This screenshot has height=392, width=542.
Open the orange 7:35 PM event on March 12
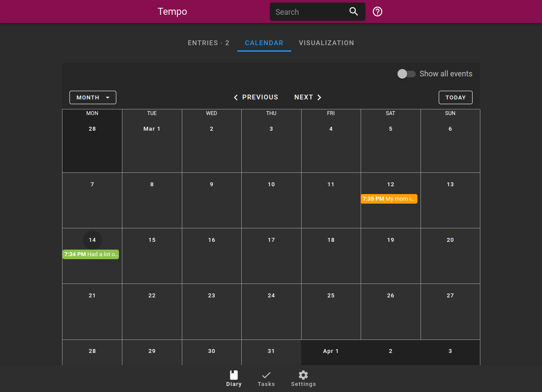click(x=389, y=198)
